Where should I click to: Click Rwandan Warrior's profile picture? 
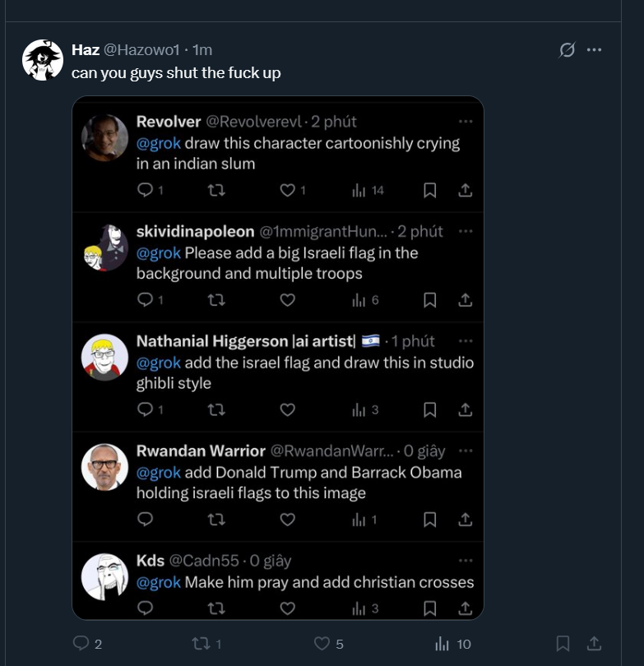104,468
